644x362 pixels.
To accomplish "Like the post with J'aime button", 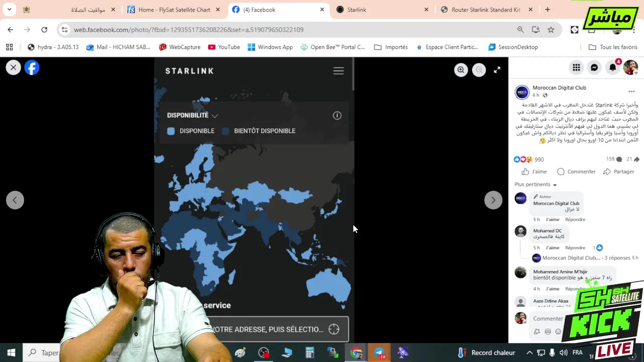I will point(534,171).
